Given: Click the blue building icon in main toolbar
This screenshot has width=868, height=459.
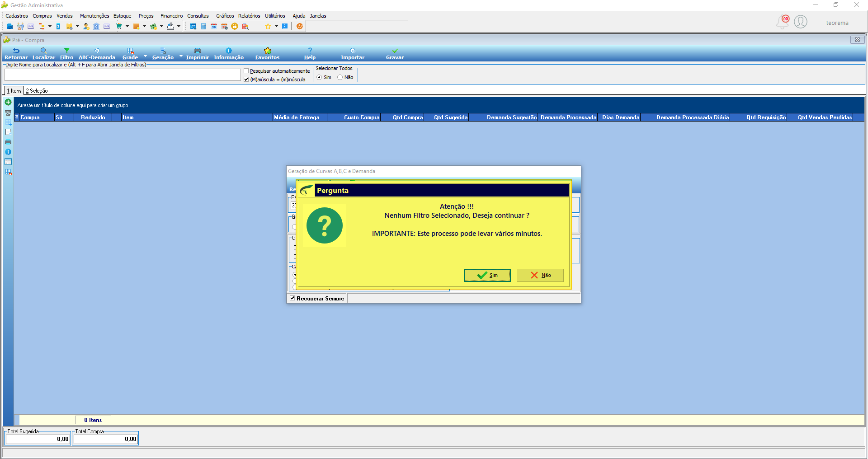Looking at the screenshot, I should (x=10, y=26).
